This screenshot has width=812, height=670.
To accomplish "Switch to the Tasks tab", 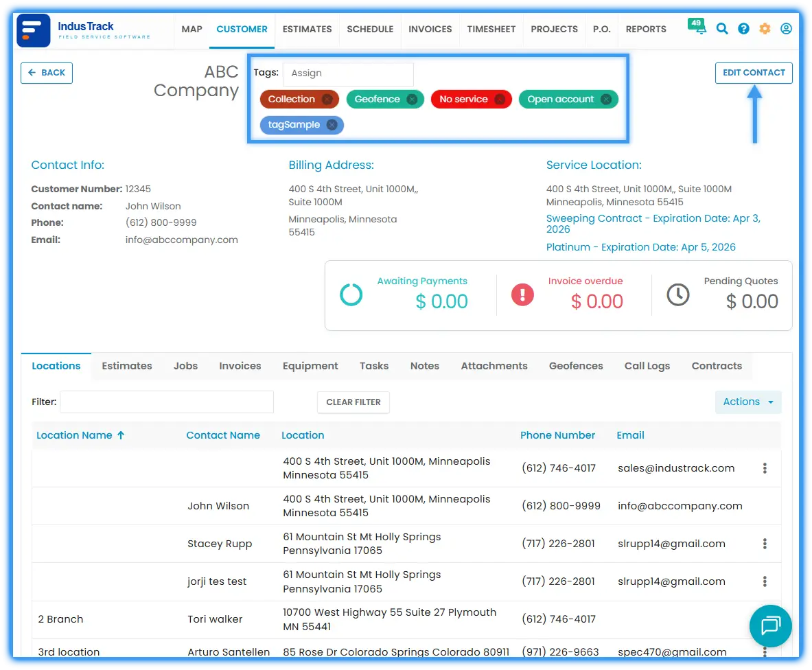I will 374,366.
